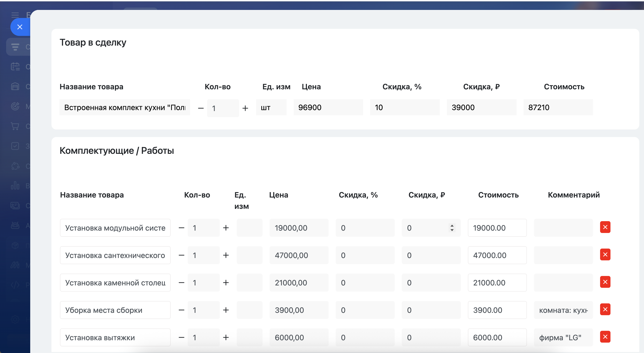644x353 pixels.
Task: Decrease quantity of main kitchen product
Action: click(201, 108)
